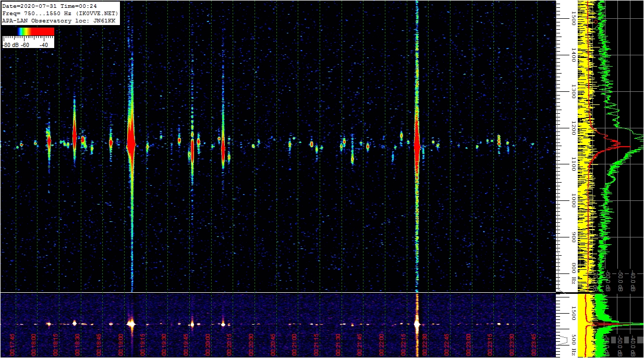Select the 00:21:00 time marker
The image size is (644, 358).
[x=295, y=345]
